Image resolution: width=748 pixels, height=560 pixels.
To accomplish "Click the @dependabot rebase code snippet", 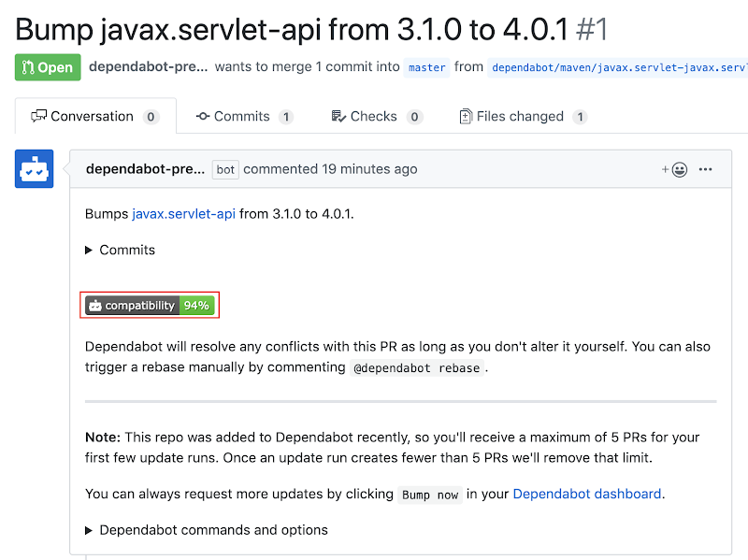I will tap(416, 368).
